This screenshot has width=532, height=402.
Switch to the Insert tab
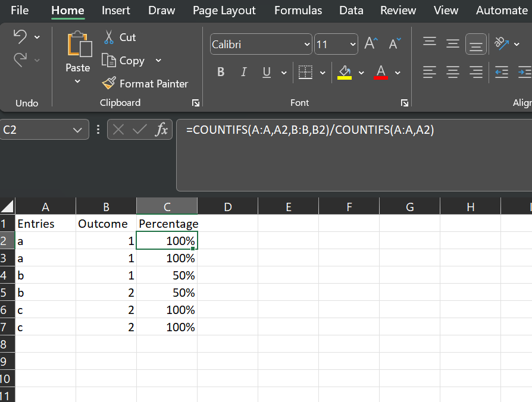point(115,11)
